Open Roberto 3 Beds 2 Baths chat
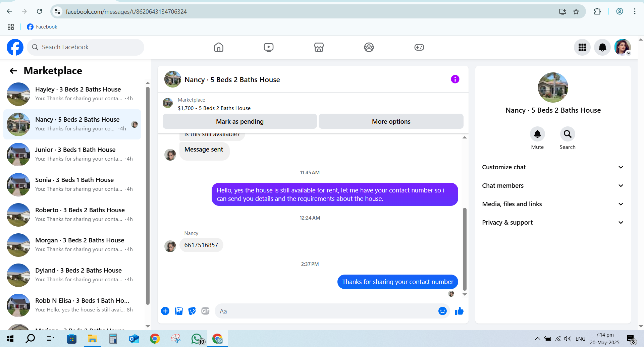The image size is (644, 347). tap(72, 215)
